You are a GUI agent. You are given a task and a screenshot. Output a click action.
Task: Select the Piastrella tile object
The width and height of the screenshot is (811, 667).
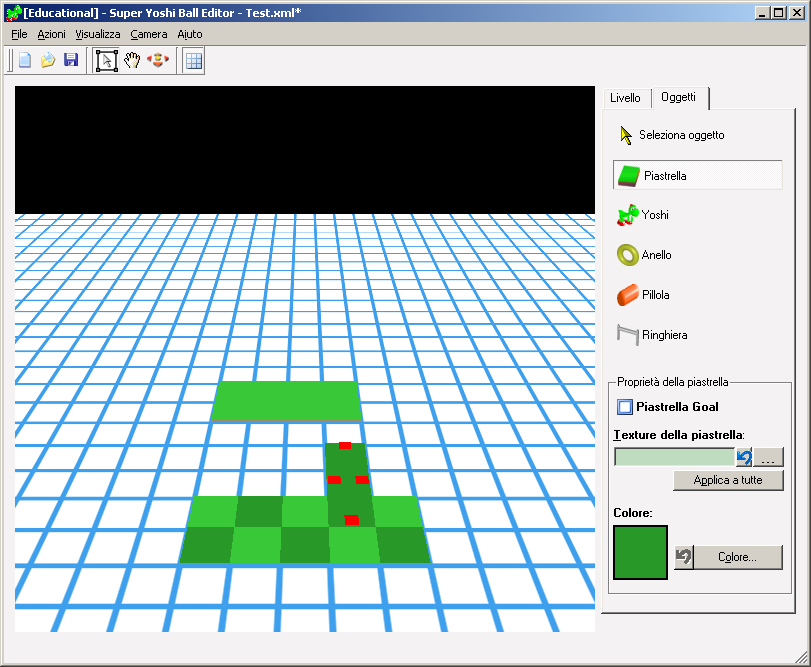697,175
